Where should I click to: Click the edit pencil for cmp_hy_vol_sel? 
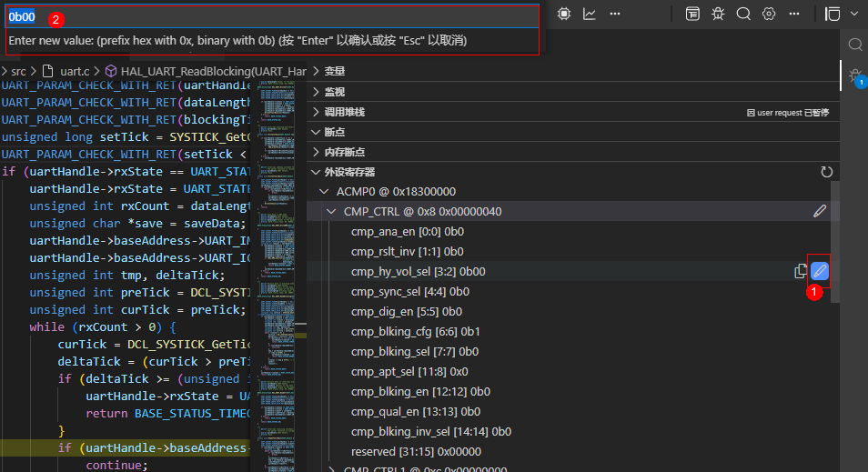point(820,271)
